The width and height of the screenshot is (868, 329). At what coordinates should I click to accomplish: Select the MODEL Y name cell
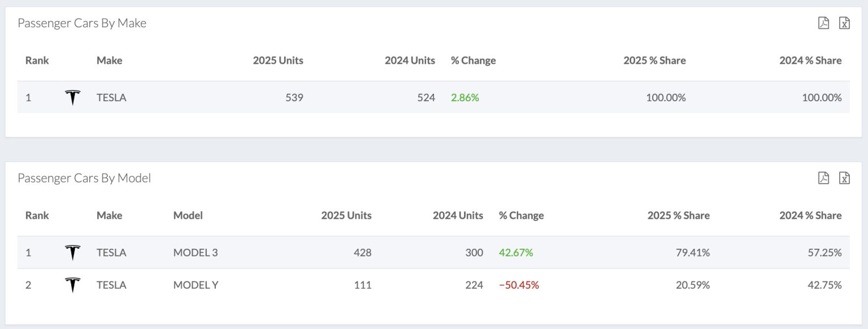pyautogui.click(x=196, y=285)
